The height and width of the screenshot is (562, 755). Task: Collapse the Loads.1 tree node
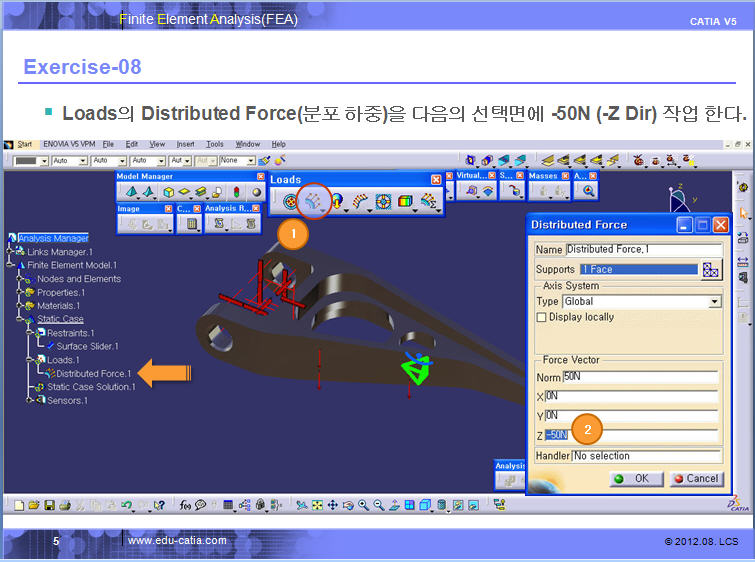pos(29,359)
